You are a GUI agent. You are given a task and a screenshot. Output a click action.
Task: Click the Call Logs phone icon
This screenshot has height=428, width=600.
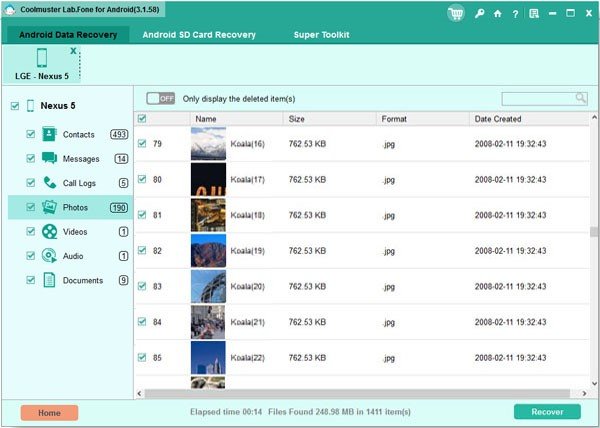coord(49,183)
